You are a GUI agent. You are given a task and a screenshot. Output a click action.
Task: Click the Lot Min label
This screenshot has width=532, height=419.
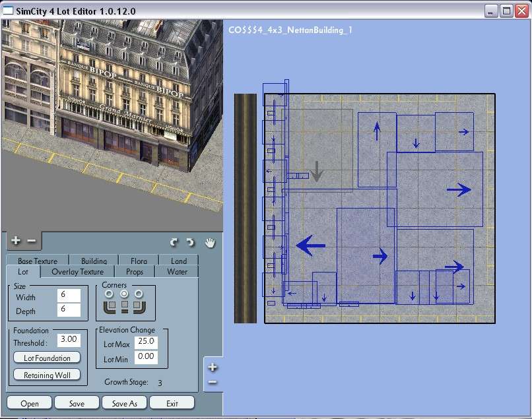(116, 360)
